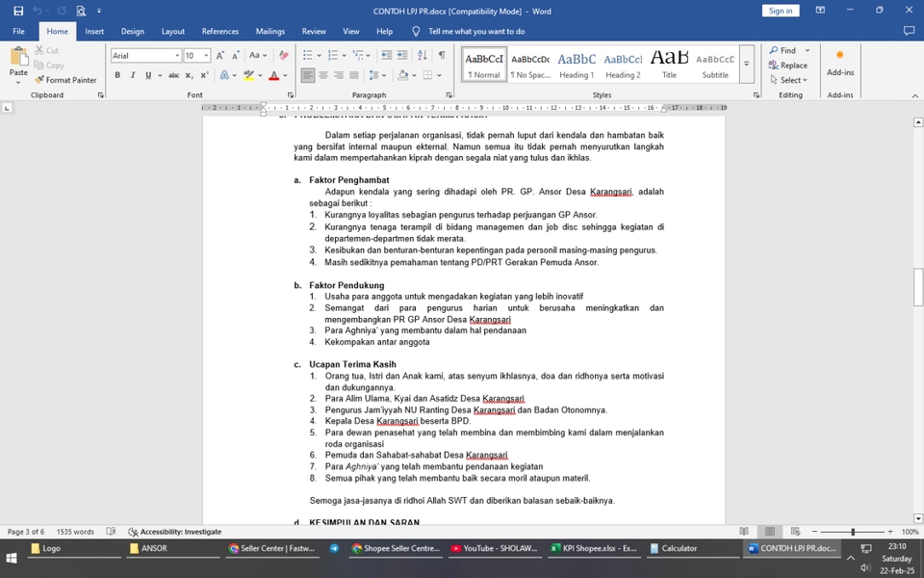Open the font color dropdown arrow
This screenshot has width=924, height=578.
pos(285,75)
